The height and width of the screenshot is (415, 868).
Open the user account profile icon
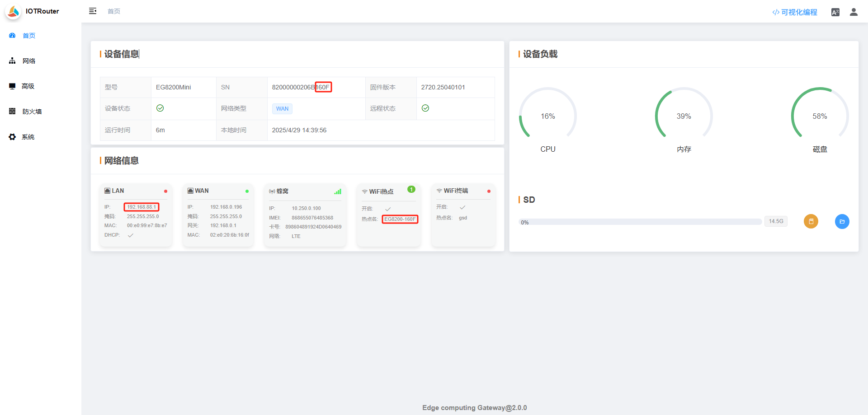pyautogui.click(x=854, y=12)
